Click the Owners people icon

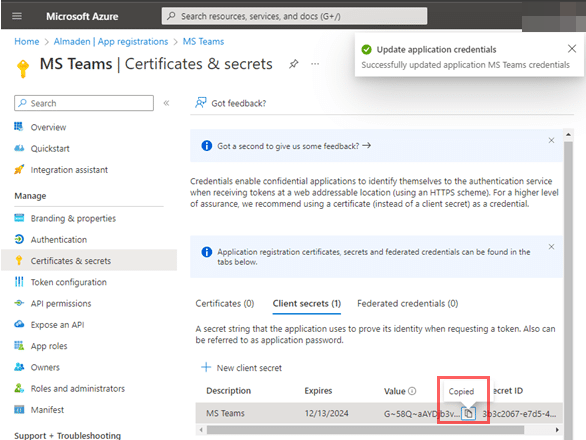(19, 367)
